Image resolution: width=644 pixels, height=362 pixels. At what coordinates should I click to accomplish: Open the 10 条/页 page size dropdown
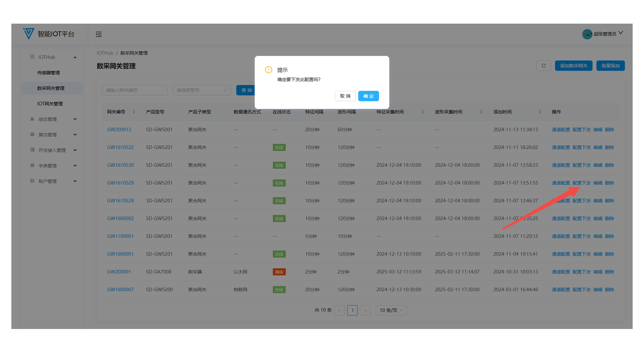pyautogui.click(x=391, y=310)
